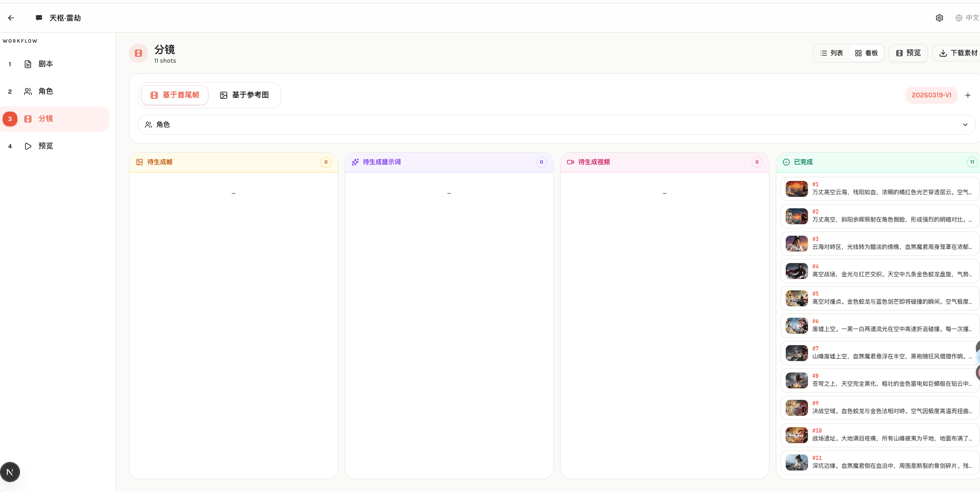Click the chat icon beside 天枢·雷劫
The width and height of the screenshot is (980, 492).
tap(39, 18)
